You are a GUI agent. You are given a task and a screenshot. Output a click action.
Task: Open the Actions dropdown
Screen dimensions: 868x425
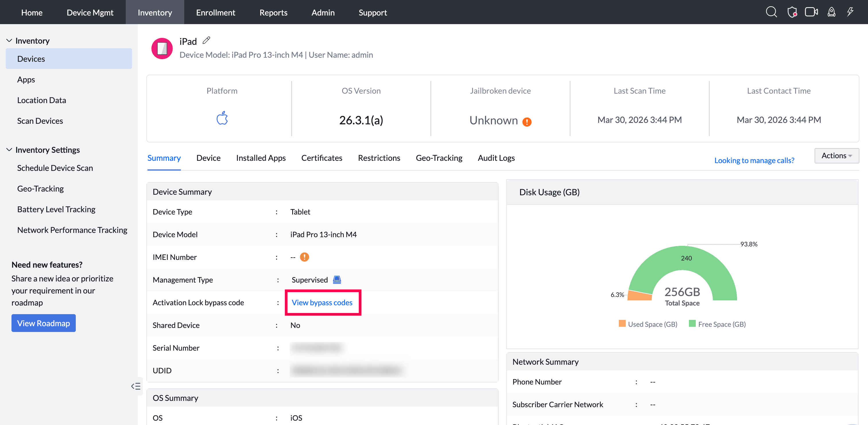pos(836,156)
